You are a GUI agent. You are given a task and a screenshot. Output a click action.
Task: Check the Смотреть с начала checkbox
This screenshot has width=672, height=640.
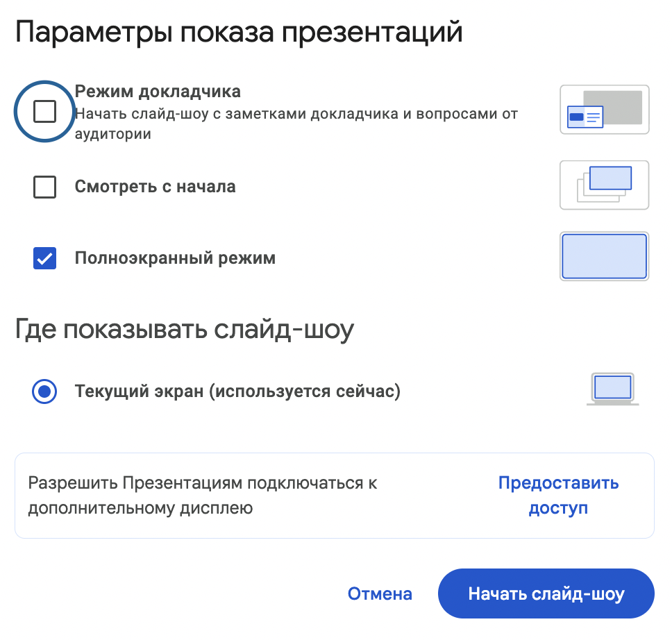pyautogui.click(x=45, y=187)
